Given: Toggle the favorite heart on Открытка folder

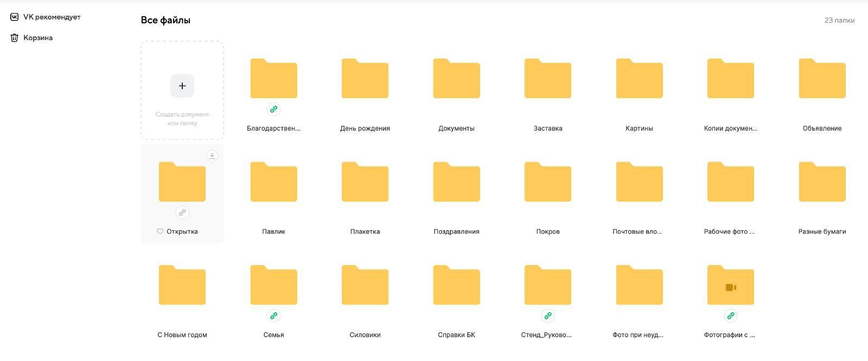Looking at the screenshot, I should [160, 231].
